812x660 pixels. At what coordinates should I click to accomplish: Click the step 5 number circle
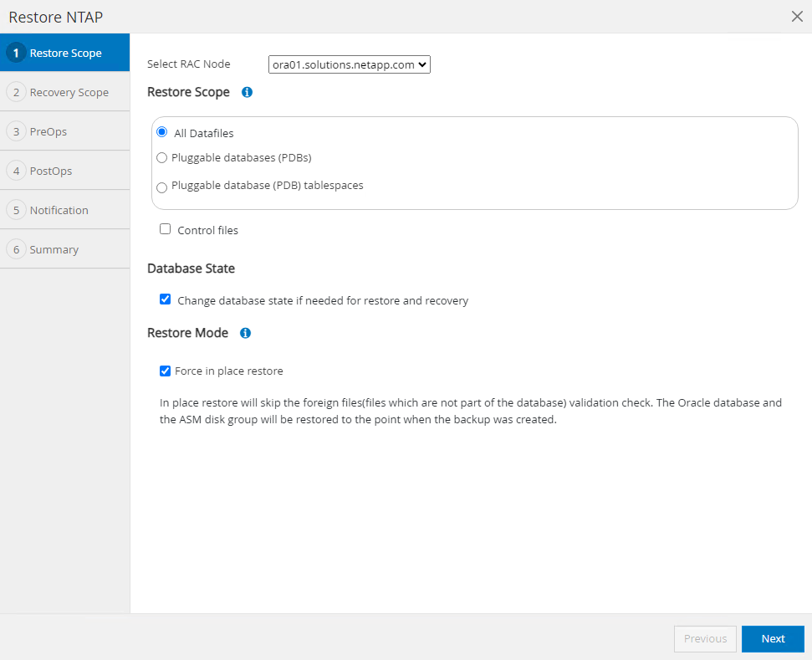point(15,210)
